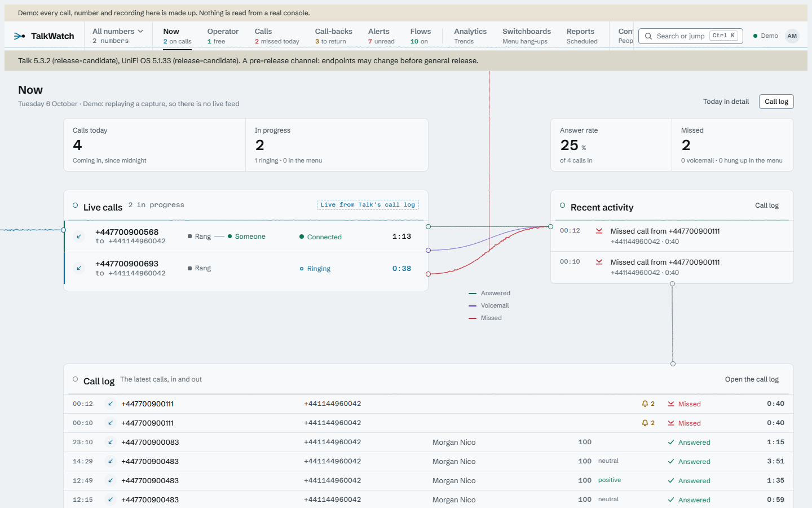
Task: Go to the Reports tab
Action: pyautogui.click(x=582, y=36)
